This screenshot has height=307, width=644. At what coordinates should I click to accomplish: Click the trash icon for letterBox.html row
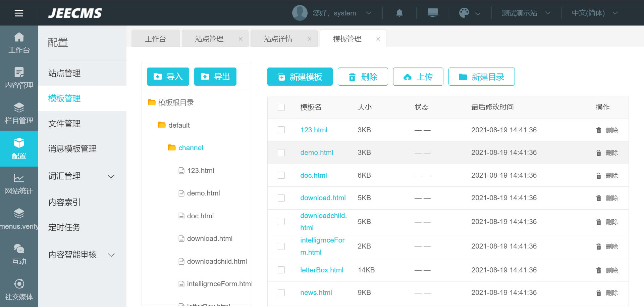pyautogui.click(x=599, y=270)
